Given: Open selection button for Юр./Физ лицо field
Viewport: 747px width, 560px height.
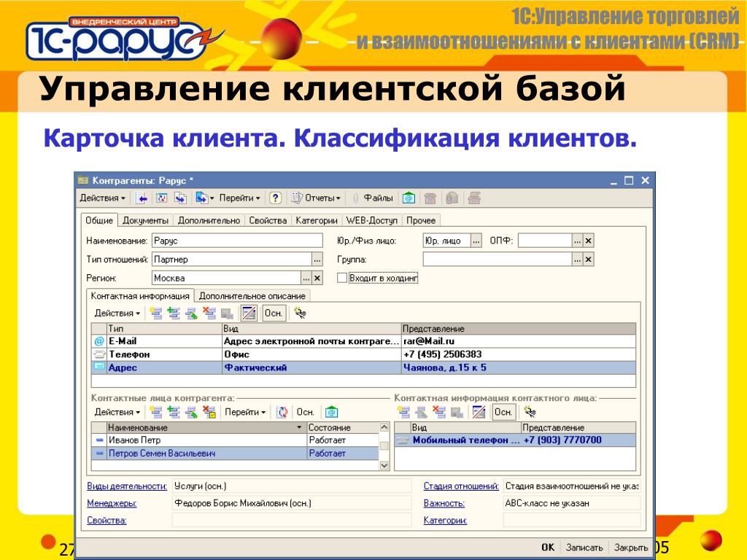Looking at the screenshot, I should (476, 241).
